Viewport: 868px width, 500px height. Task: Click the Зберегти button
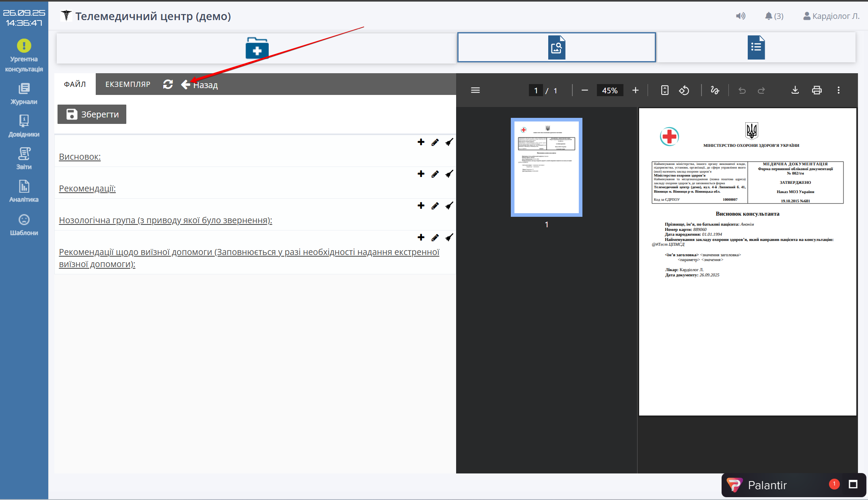click(x=92, y=114)
